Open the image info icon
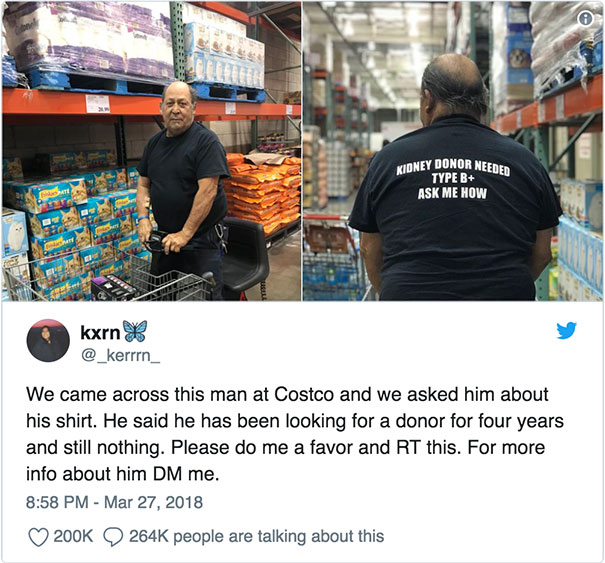 (585, 18)
